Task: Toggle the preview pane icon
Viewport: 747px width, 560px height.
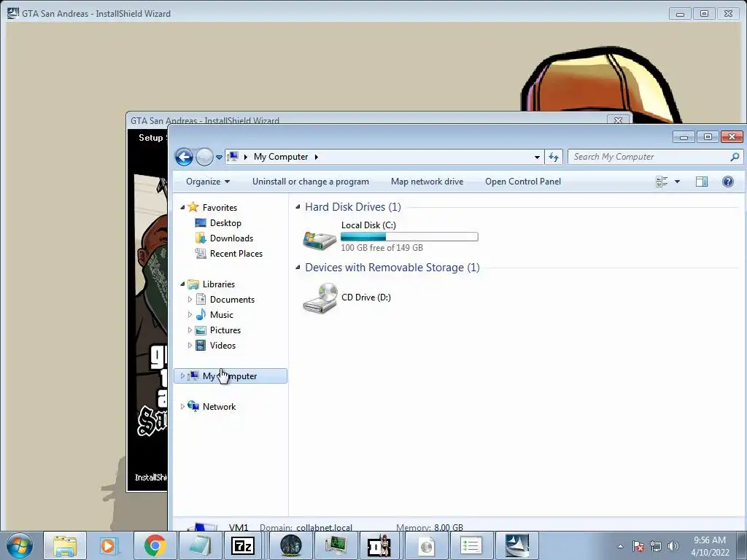Action: click(702, 182)
